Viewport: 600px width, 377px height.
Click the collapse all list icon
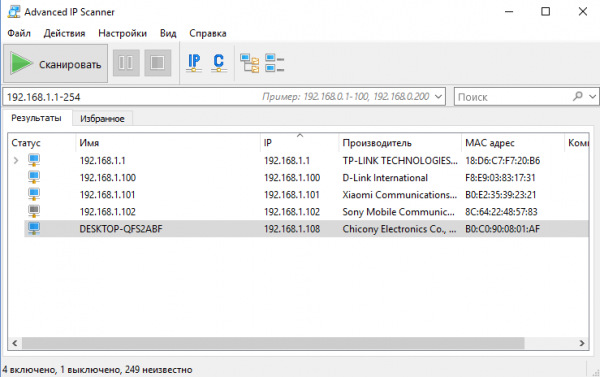tap(274, 63)
